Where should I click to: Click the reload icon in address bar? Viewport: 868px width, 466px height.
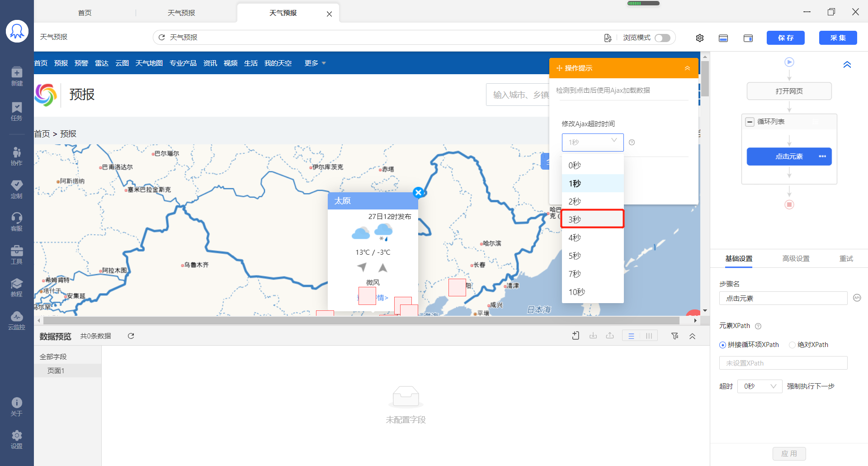point(161,37)
